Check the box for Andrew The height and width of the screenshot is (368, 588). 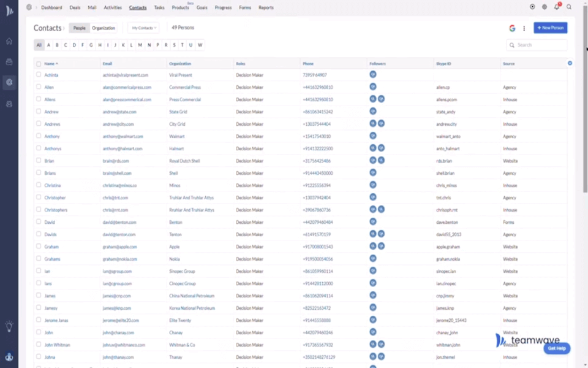point(38,112)
